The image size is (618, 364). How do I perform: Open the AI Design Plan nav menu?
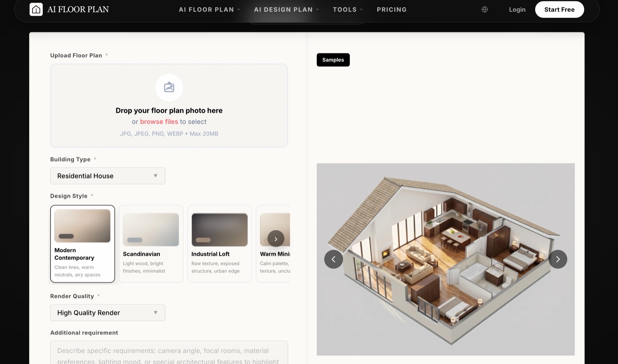tap(286, 10)
